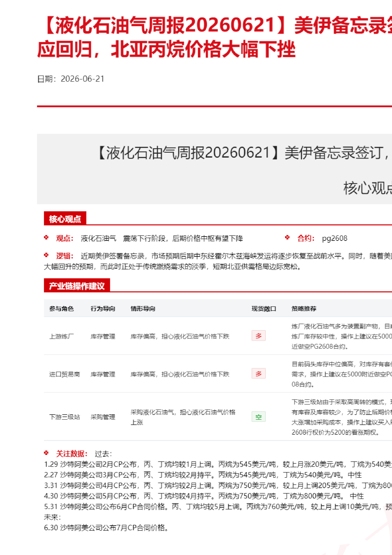Click the red bullet icon before 逻辑
Image resolution: width=392 pixels, height=555 pixels.
(x=46, y=255)
